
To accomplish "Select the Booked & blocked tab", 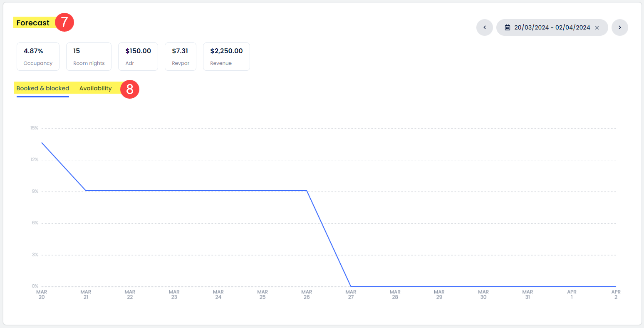I will click(x=43, y=88).
